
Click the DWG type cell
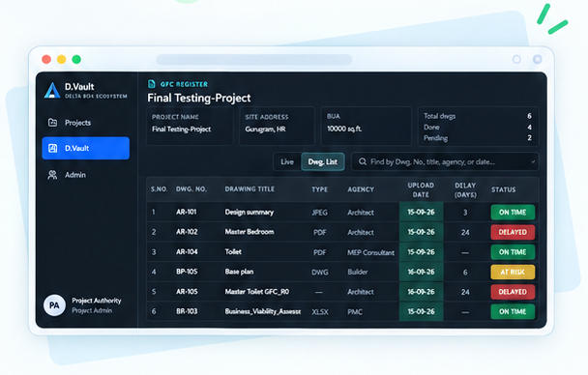tap(319, 272)
